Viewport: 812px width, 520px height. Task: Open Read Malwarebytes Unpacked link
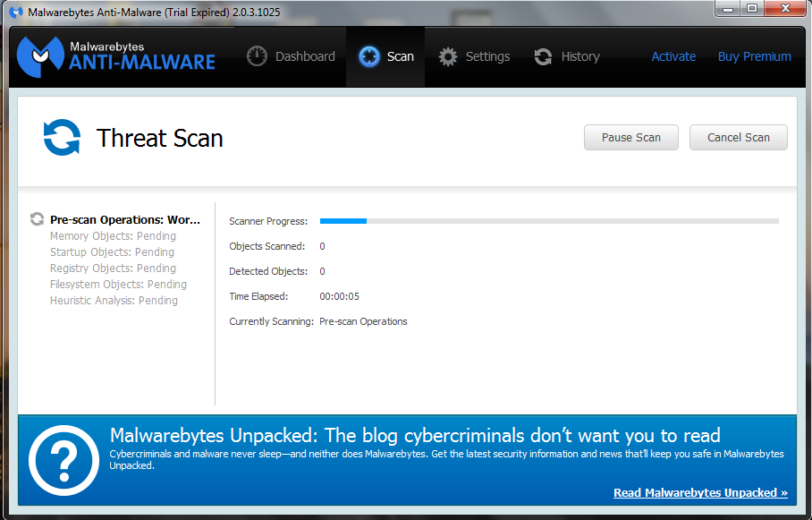(x=700, y=492)
